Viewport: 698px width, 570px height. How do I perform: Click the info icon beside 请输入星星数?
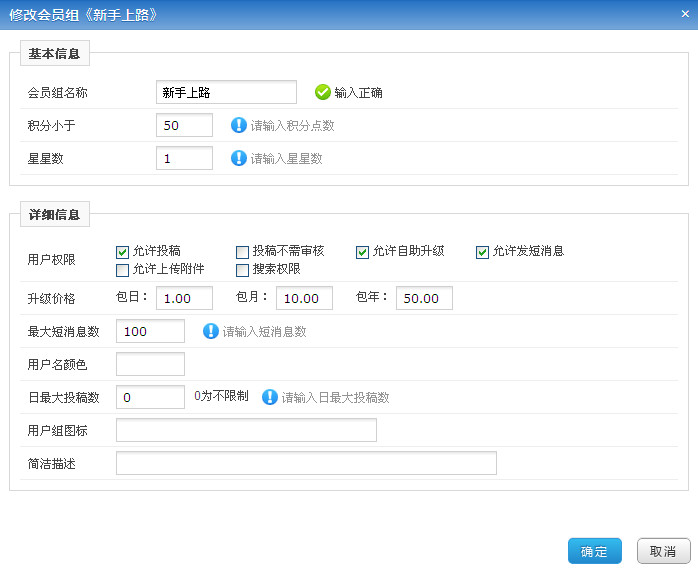pyautogui.click(x=239, y=158)
